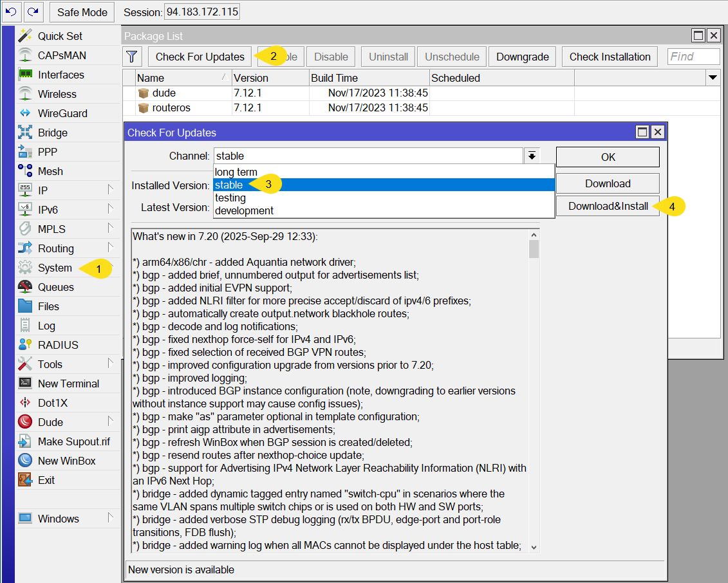
Task: Toggle Safe Mode
Action: click(x=82, y=12)
